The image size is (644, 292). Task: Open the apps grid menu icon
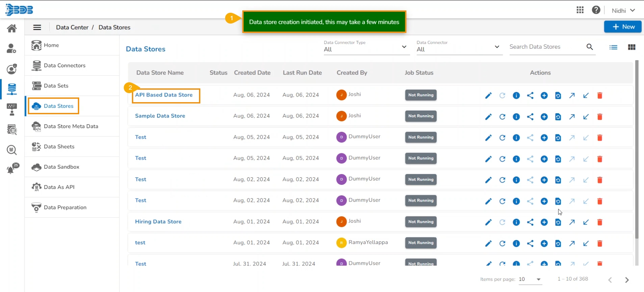tap(580, 10)
